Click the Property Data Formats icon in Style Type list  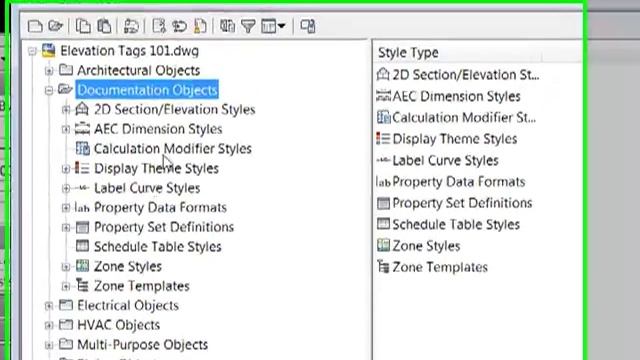[383, 182]
